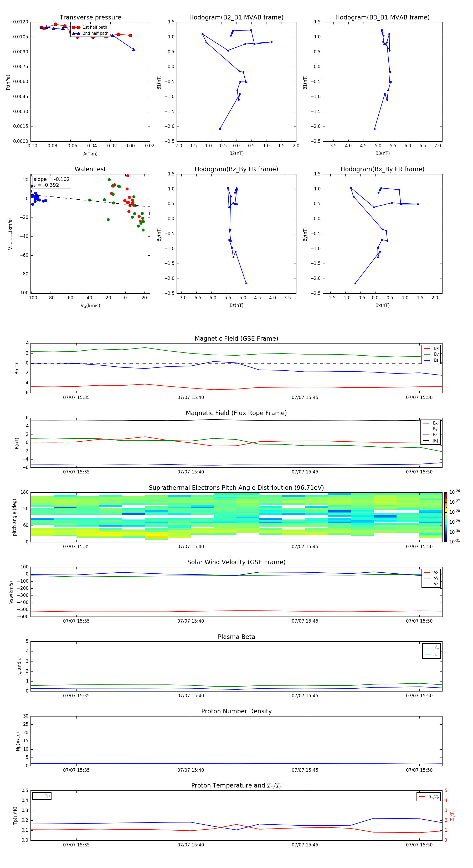This screenshot has height=868, width=473.
Task: Click the lowest point of Bz_By hodogram
Action: coord(246,283)
